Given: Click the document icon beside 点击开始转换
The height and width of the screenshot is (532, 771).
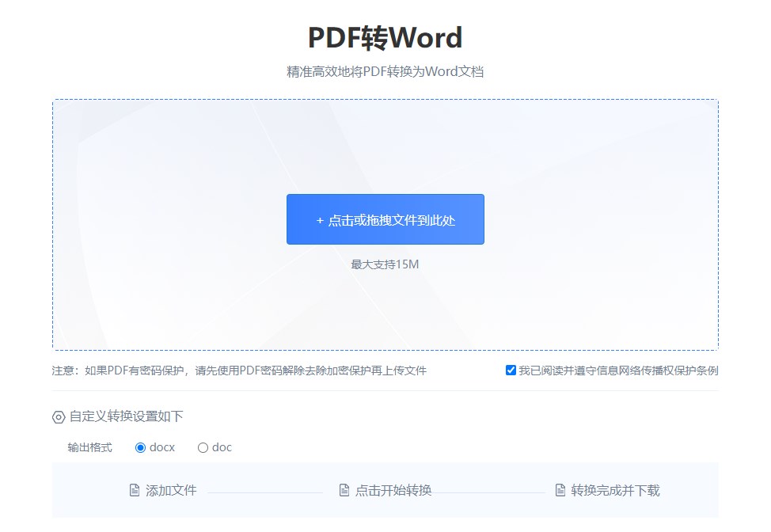Looking at the screenshot, I should [x=343, y=491].
